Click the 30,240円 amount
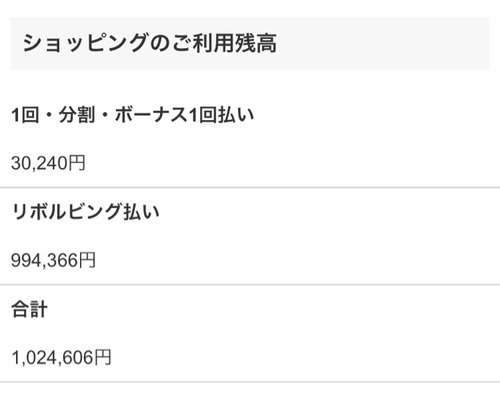This screenshot has width=500, height=409. pos(48,163)
